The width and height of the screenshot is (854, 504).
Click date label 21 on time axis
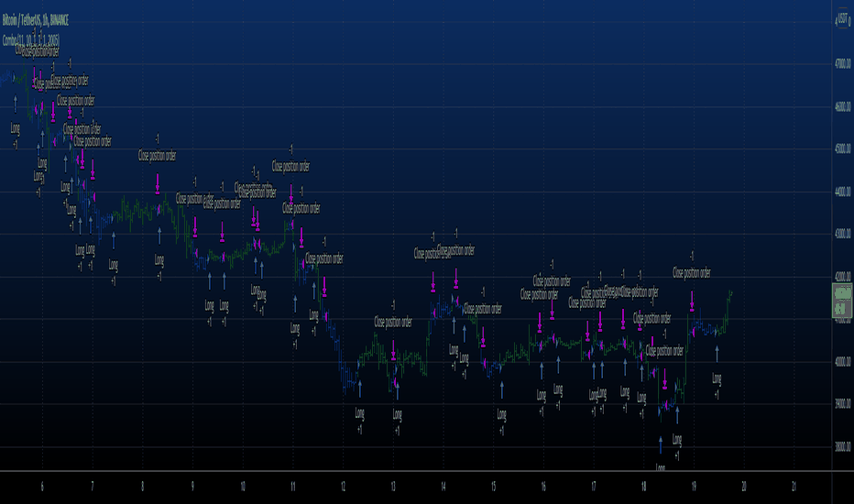point(794,487)
